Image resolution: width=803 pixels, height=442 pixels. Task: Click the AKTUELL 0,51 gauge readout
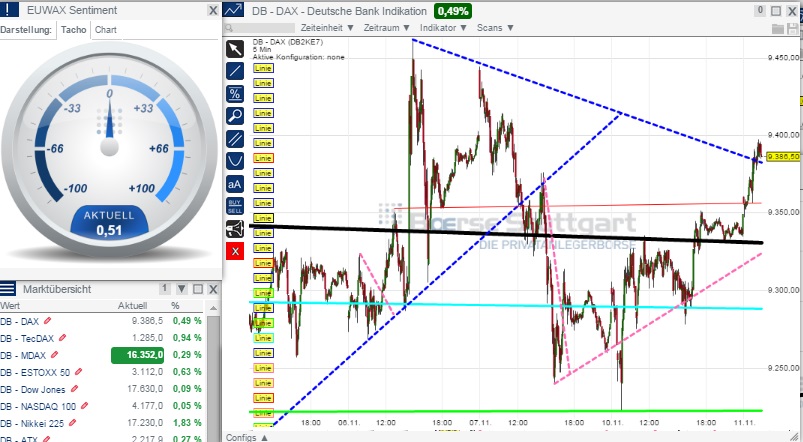[109, 223]
